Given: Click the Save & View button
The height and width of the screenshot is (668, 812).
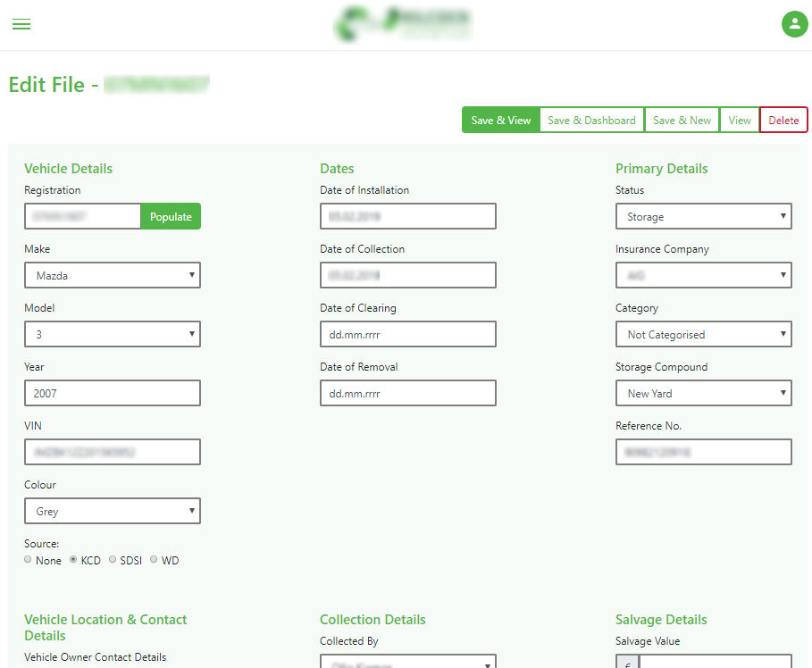Looking at the screenshot, I should (500, 121).
